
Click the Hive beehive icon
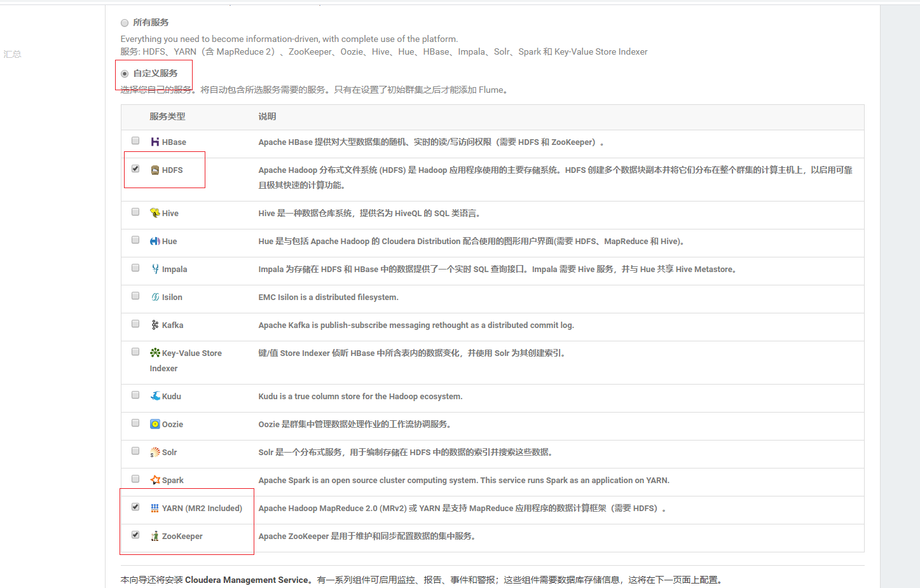click(x=154, y=212)
